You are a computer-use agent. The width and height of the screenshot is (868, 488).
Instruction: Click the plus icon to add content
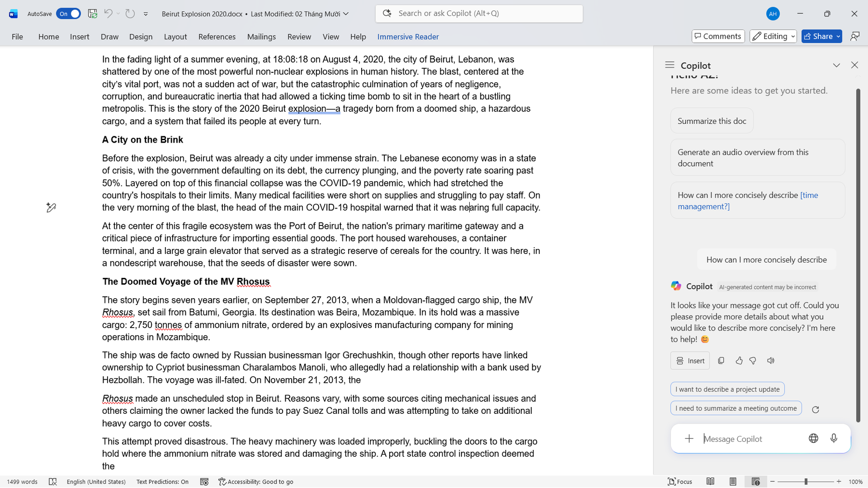coord(689,438)
